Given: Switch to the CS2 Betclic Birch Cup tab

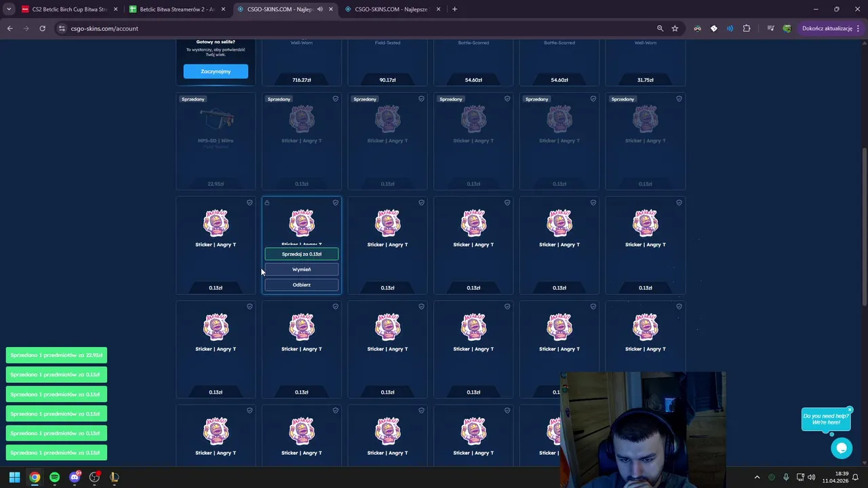Looking at the screenshot, I should click(x=70, y=9).
